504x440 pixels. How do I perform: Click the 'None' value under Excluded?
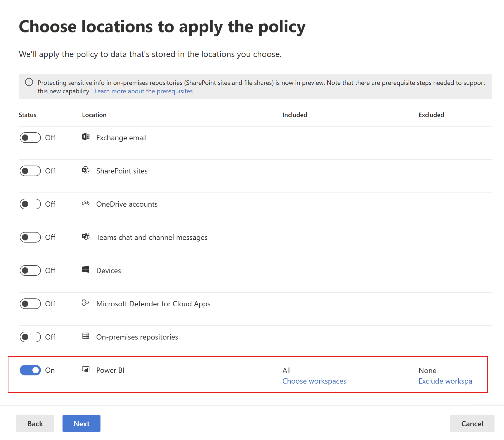tap(427, 370)
